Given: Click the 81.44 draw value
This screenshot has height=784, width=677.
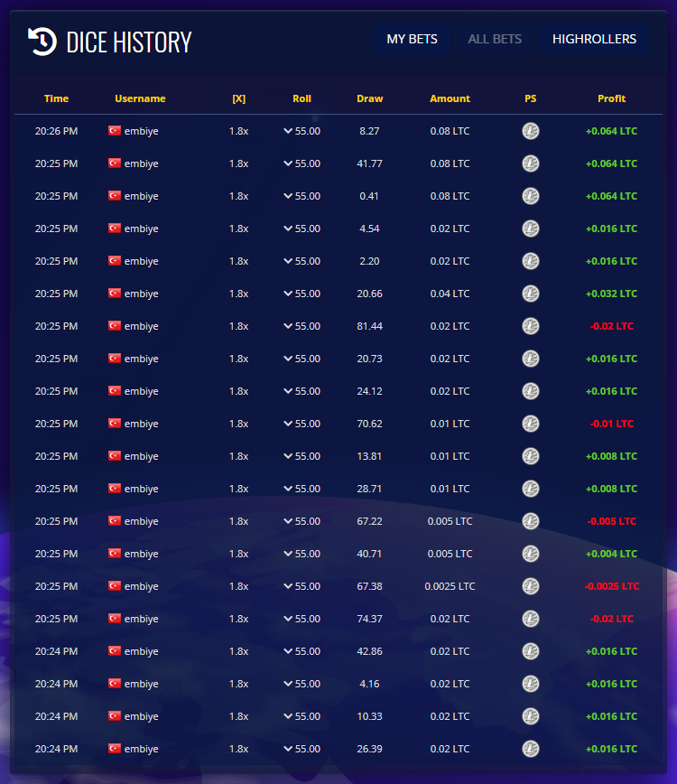Looking at the screenshot, I should (370, 326).
